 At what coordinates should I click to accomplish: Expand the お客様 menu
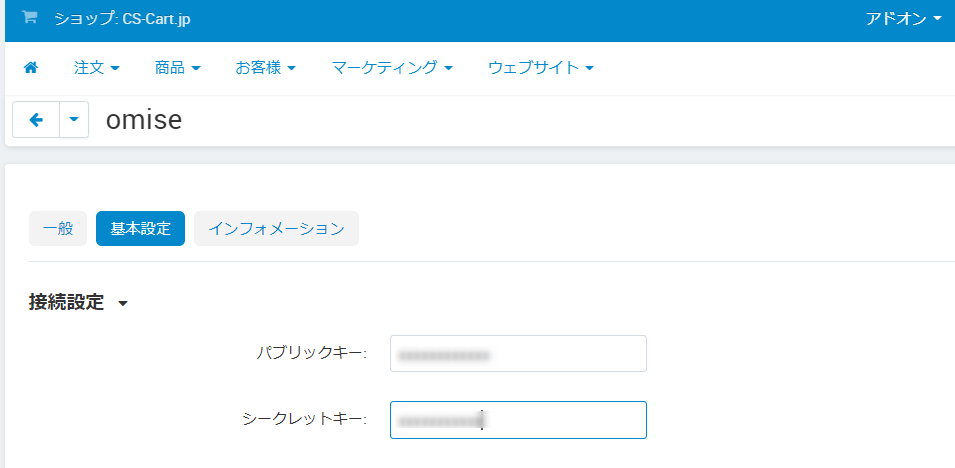coord(265,68)
